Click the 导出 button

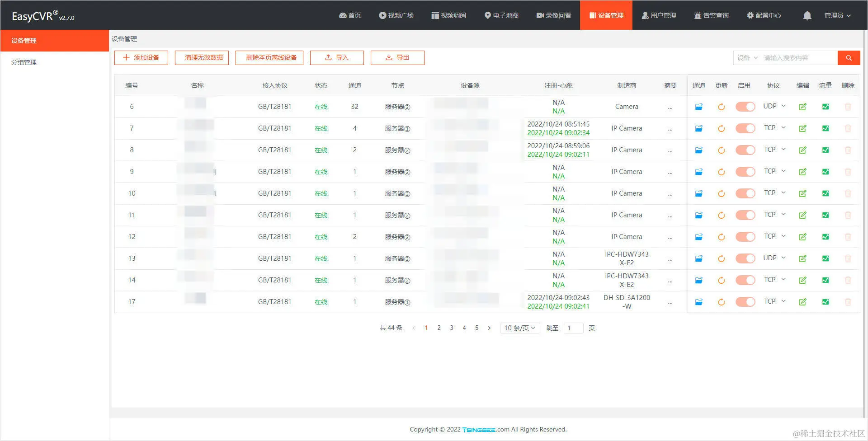coord(397,58)
